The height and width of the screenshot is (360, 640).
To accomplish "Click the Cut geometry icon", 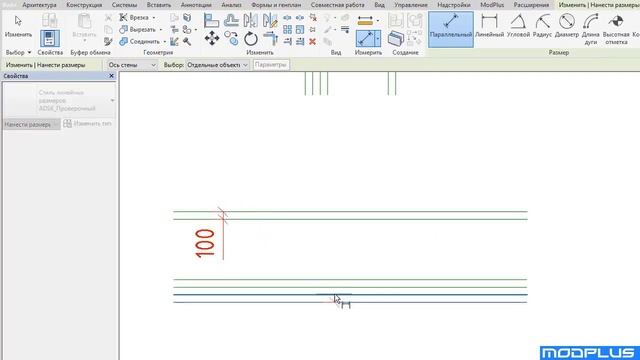I will coord(123,29).
